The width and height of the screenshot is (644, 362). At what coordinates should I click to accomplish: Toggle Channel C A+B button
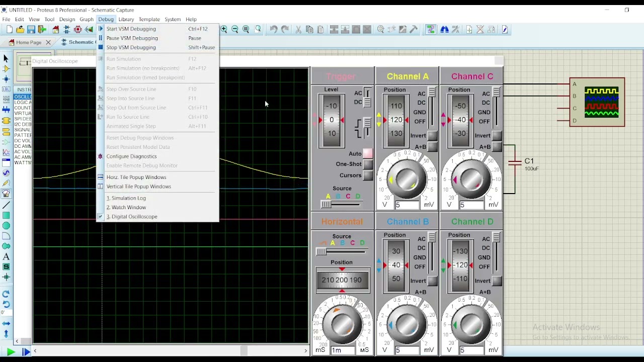point(497,147)
